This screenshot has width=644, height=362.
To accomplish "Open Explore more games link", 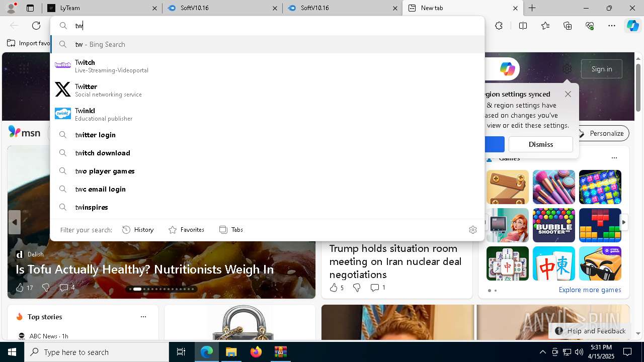I will (x=590, y=290).
